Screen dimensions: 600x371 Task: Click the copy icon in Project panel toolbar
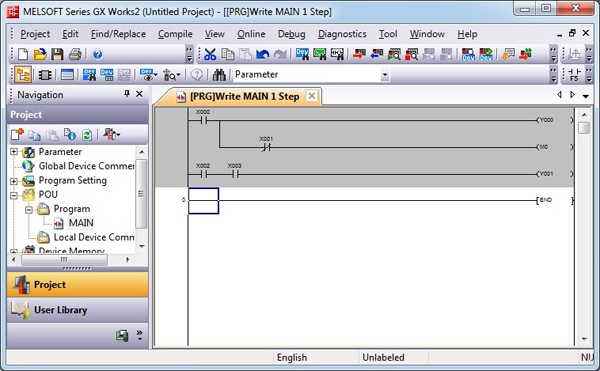34,135
